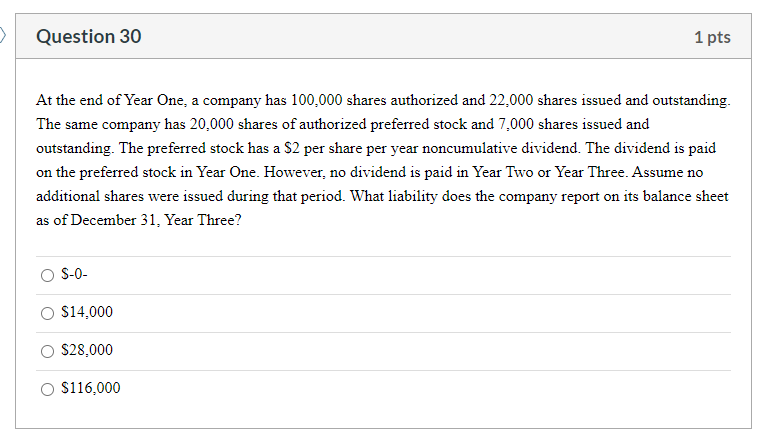Select the $-0- radio button
This screenshot has height=435, width=768.
[x=48, y=275]
